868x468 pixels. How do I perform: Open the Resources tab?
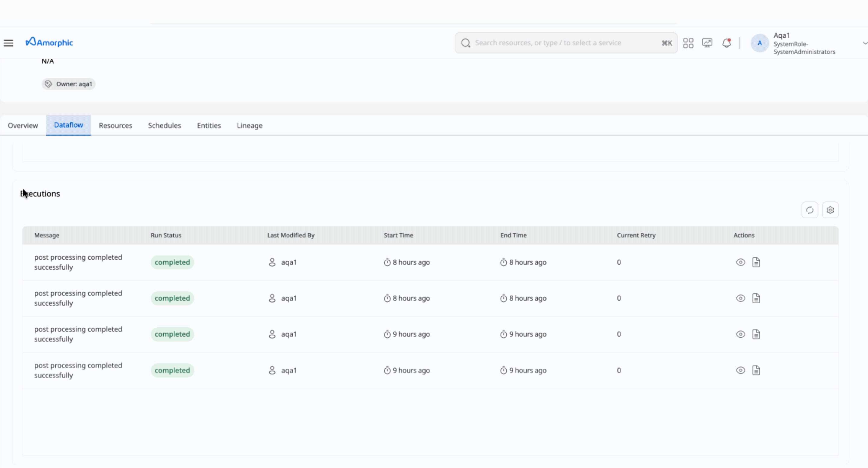115,125
